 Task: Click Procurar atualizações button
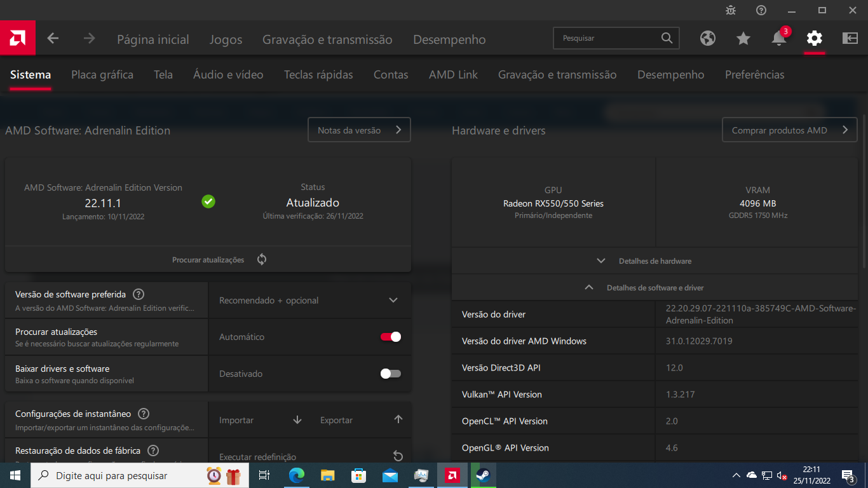pyautogui.click(x=208, y=259)
